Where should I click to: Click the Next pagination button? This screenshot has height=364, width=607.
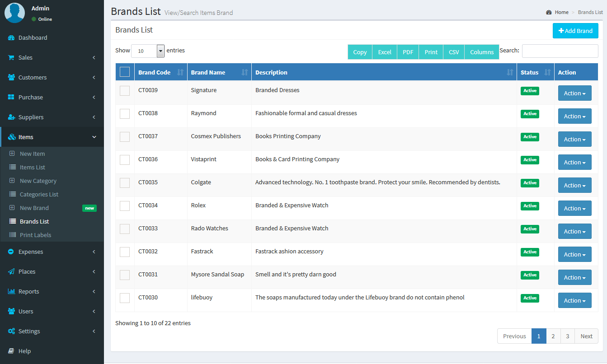pyautogui.click(x=586, y=336)
